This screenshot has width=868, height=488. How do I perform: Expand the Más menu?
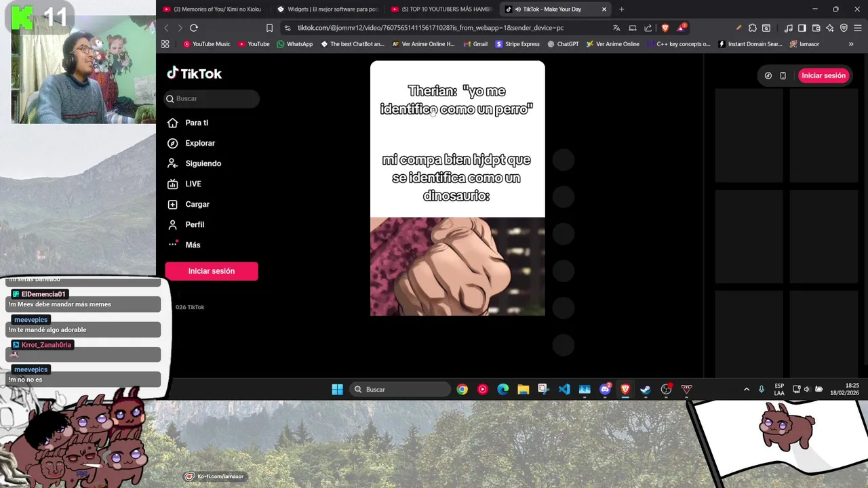(x=184, y=245)
